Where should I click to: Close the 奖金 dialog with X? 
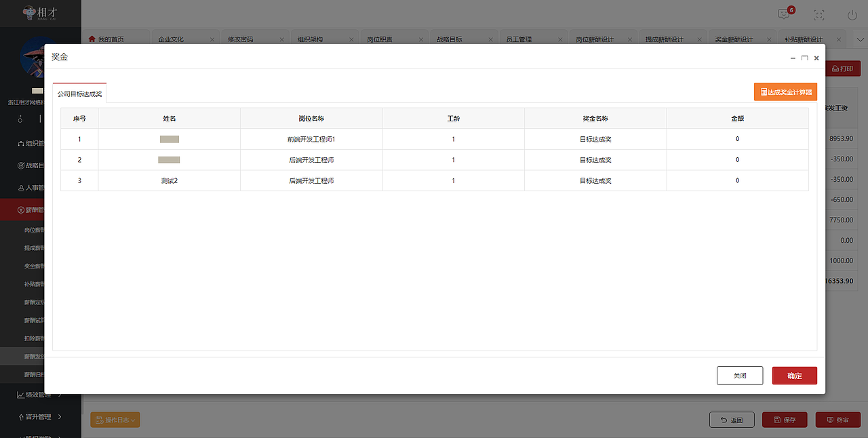click(x=816, y=58)
